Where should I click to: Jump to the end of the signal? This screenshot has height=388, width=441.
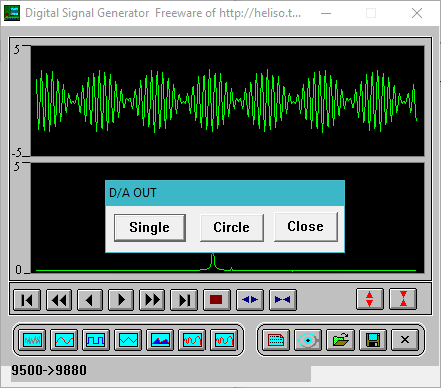pos(184,300)
